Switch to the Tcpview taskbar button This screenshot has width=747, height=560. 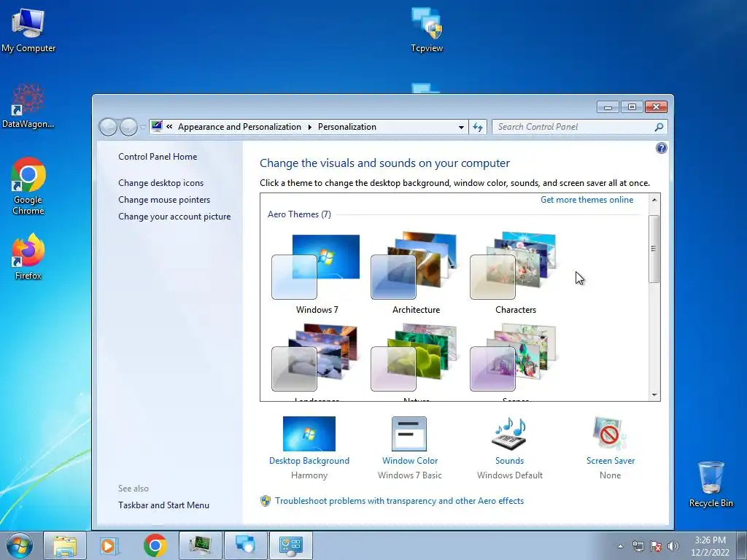tap(245, 545)
